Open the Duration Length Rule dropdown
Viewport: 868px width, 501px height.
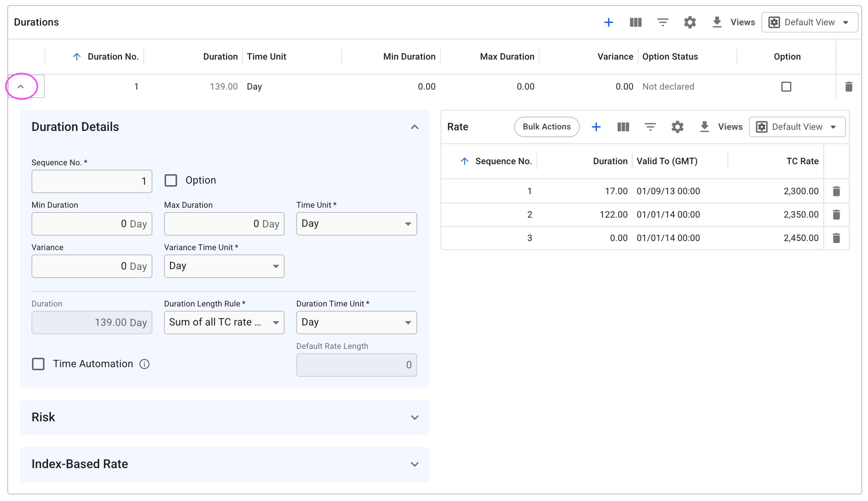pyautogui.click(x=224, y=323)
